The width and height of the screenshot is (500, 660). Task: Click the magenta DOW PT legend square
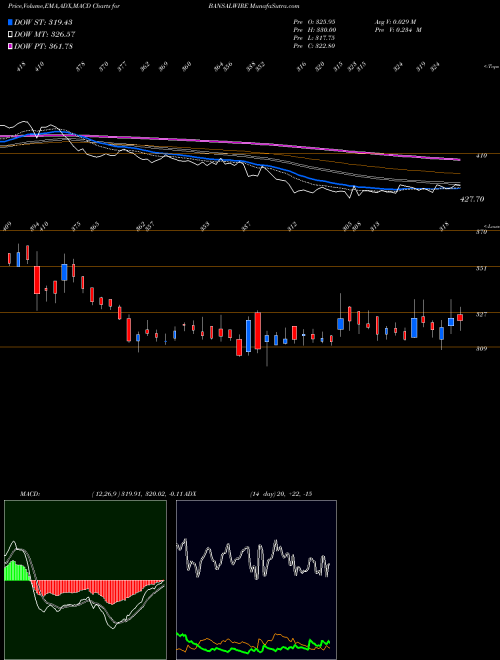[10, 46]
